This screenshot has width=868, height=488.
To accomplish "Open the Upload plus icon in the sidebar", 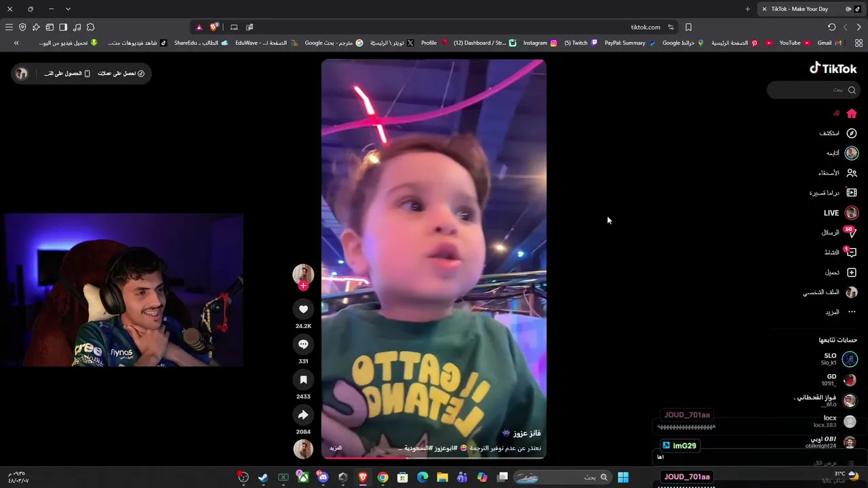I will coord(852,272).
